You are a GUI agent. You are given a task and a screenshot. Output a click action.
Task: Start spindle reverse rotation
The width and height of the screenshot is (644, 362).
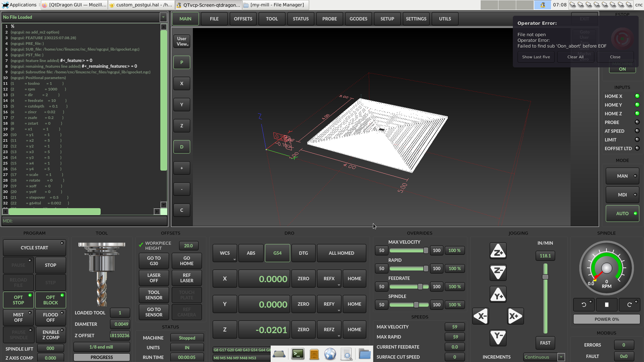coord(584,305)
